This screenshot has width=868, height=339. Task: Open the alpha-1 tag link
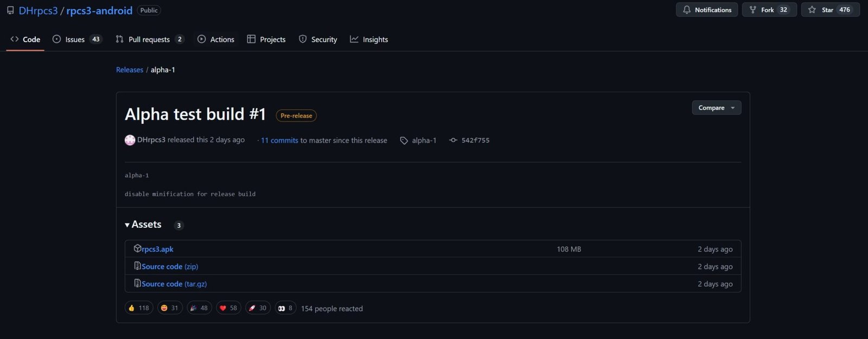(424, 140)
